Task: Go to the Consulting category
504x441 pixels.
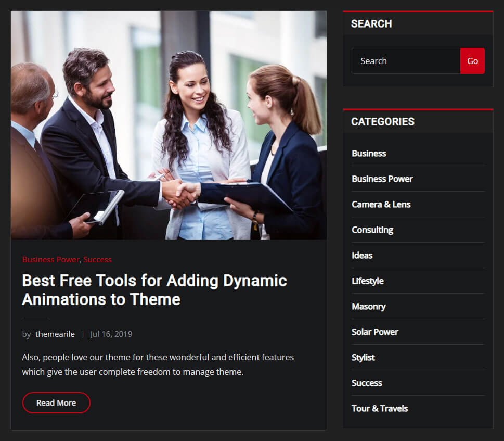Action: click(x=372, y=230)
